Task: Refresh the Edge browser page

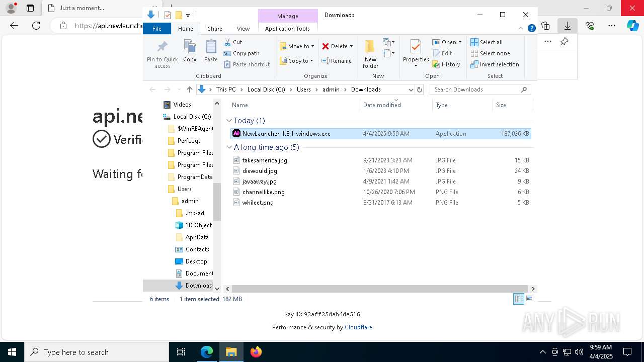Action: click(36, 26)
